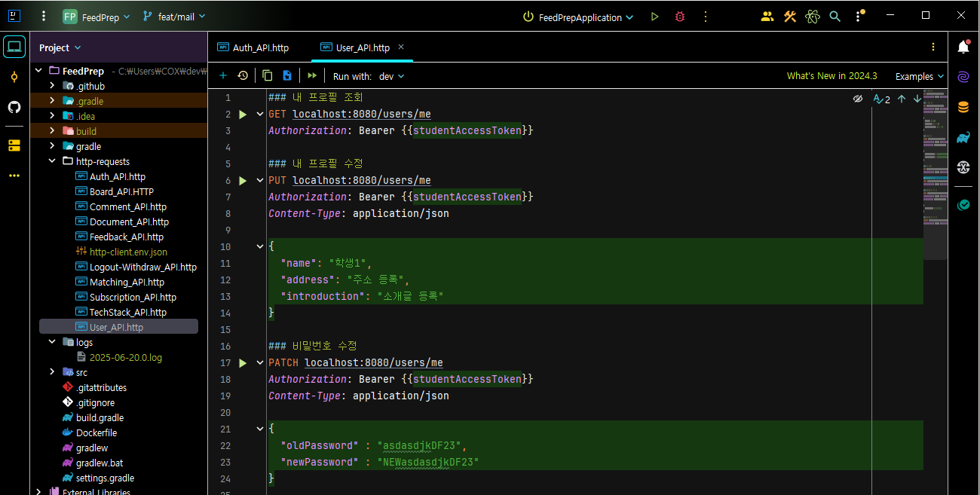Show HTTP requests history clock icon

[x=243, y=76]
